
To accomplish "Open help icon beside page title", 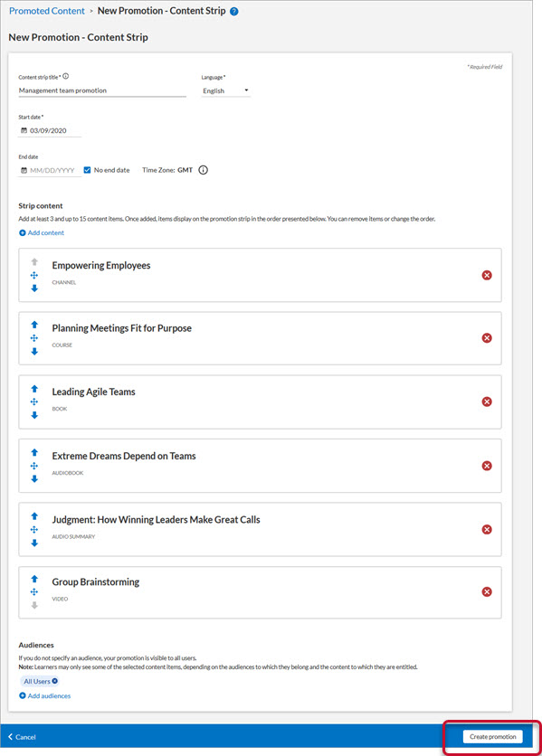I will [x=234, y=12].
